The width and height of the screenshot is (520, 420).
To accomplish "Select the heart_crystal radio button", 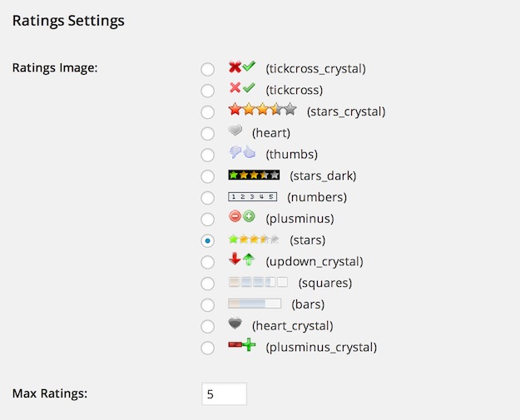I will point(208,326).
